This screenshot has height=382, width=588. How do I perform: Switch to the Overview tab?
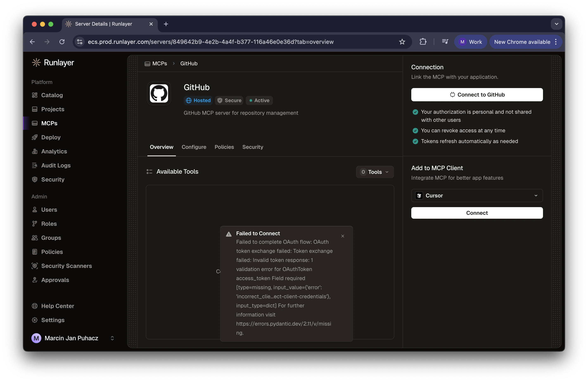point(162,147)
